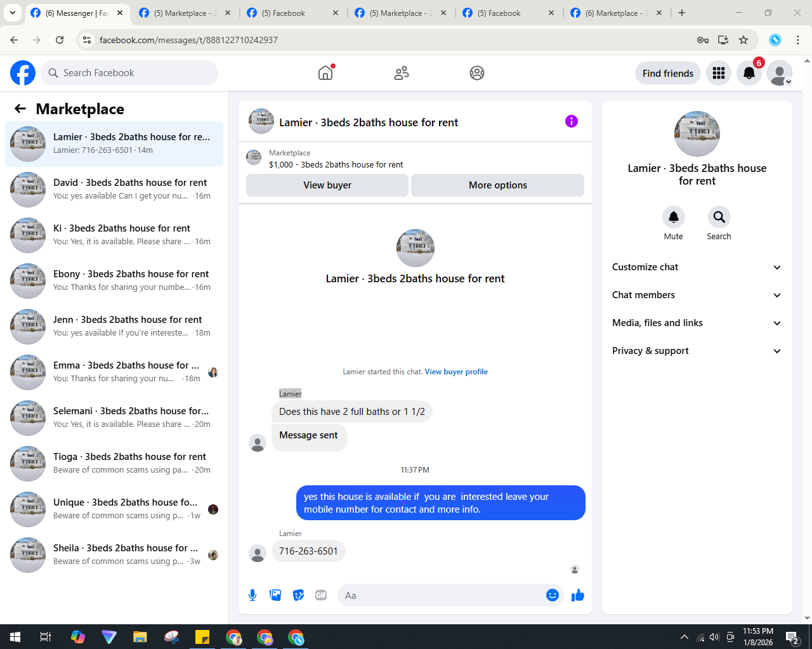Choose a sticker from the sticker icon
The height and width of the screenshot is (649, 812).
[x=298, y=595]
